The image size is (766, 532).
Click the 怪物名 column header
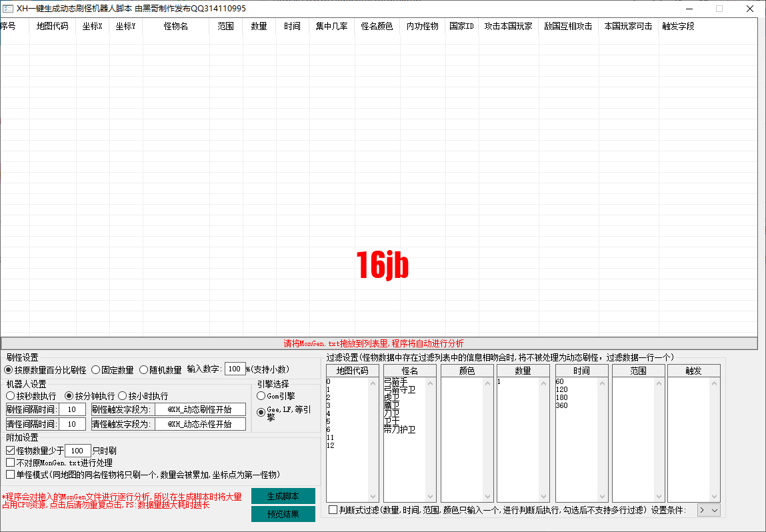(176, 27)
